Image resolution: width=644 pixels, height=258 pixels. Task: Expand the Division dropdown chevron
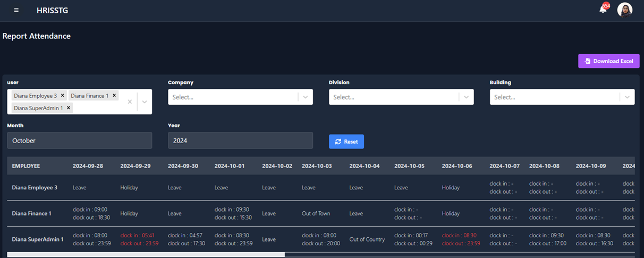tap(466, 97)
